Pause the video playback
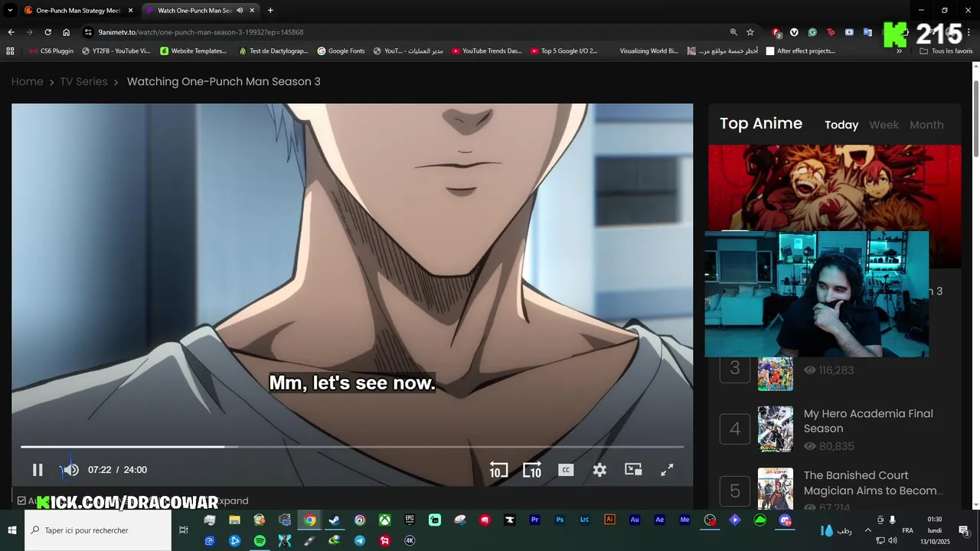 coord(38,470)
